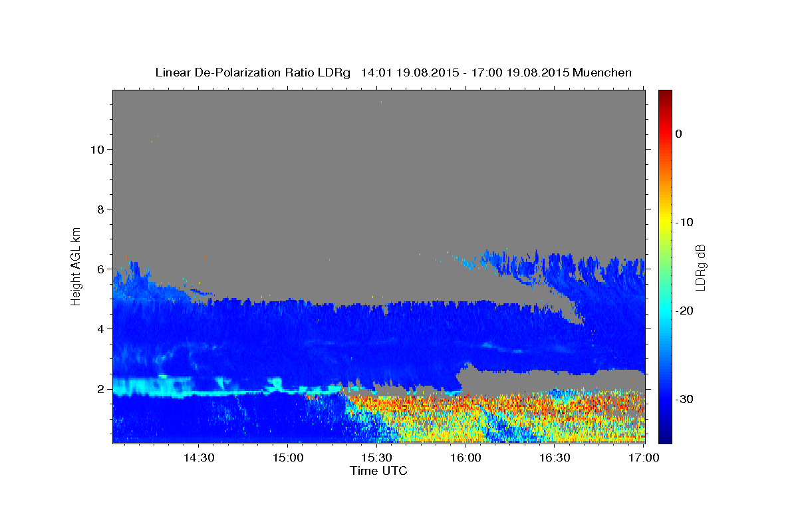Click the colorbar label '-10'

pos(685,222)
